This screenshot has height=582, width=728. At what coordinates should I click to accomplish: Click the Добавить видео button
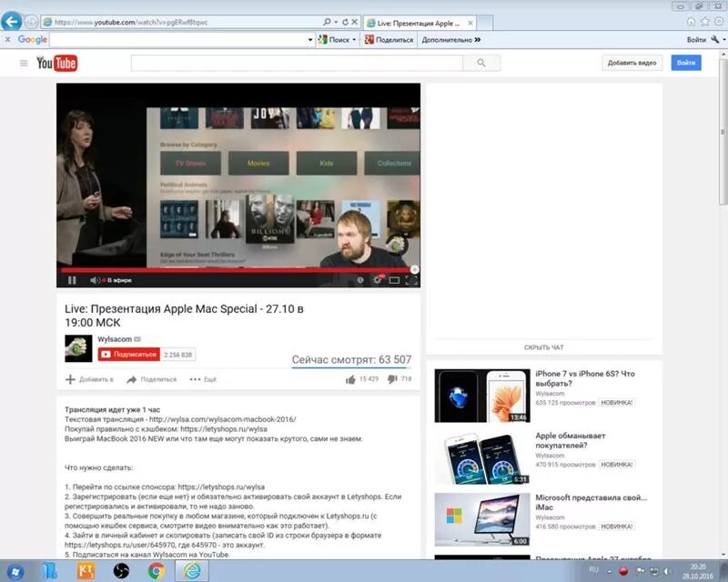[632, 63]
